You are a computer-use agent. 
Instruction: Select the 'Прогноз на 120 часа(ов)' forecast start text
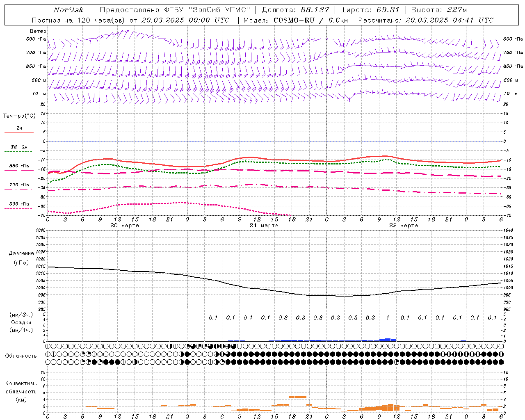coord(79,20)
